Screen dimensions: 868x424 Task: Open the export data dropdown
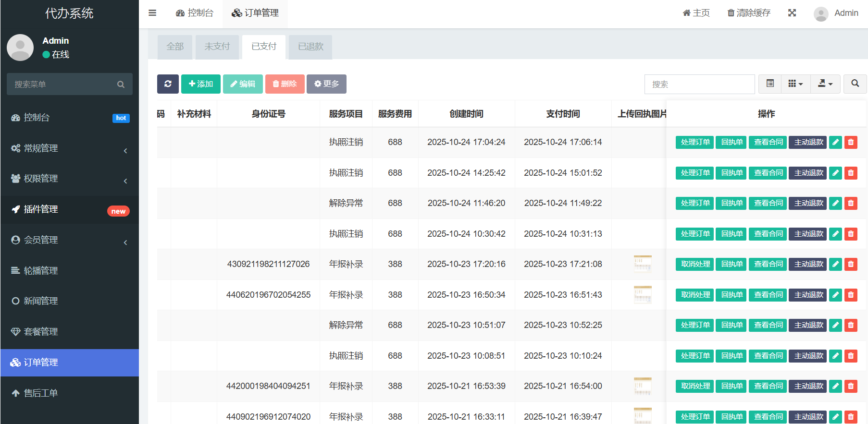click(825, 84)
